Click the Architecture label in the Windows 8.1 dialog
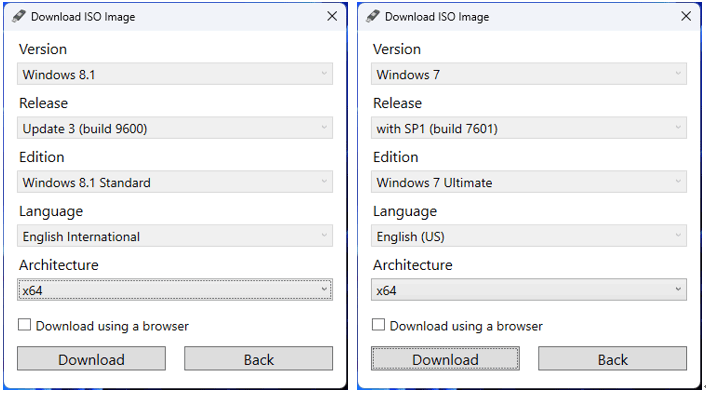Viewport: 706px width, 393px height. pos(59,265)
